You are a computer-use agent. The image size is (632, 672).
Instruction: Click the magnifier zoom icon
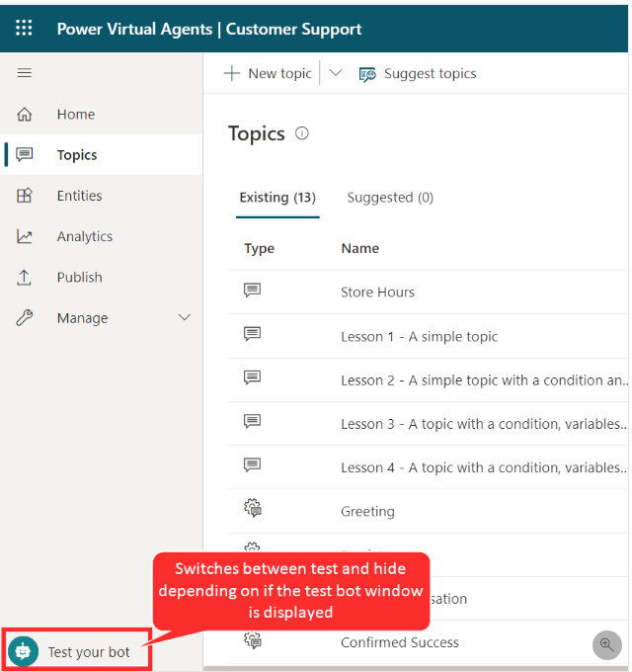[x=606, y=644]
